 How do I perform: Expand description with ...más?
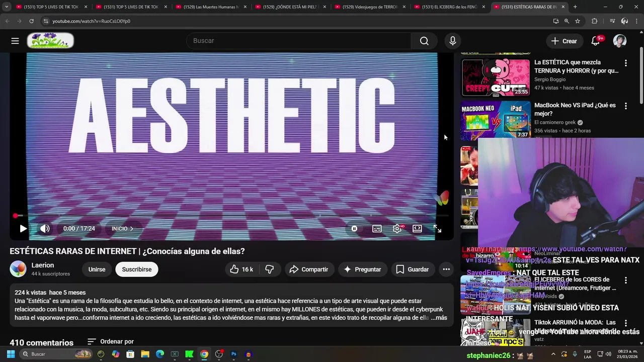[439, 318]
